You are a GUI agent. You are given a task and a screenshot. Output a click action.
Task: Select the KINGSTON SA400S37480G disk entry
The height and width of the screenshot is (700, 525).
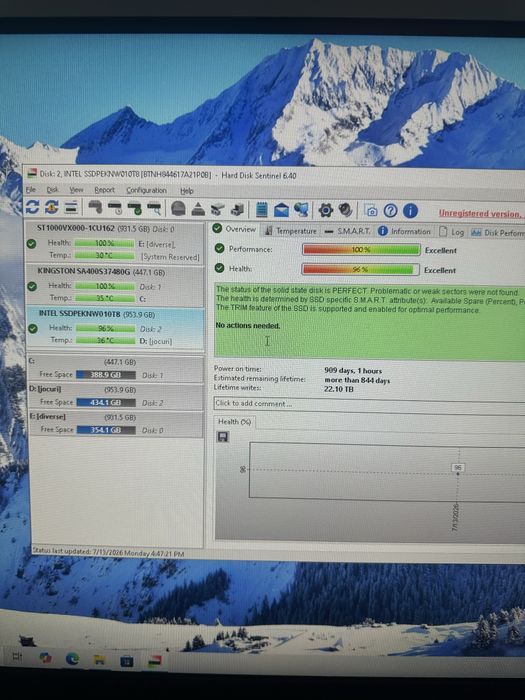point(115,285)
